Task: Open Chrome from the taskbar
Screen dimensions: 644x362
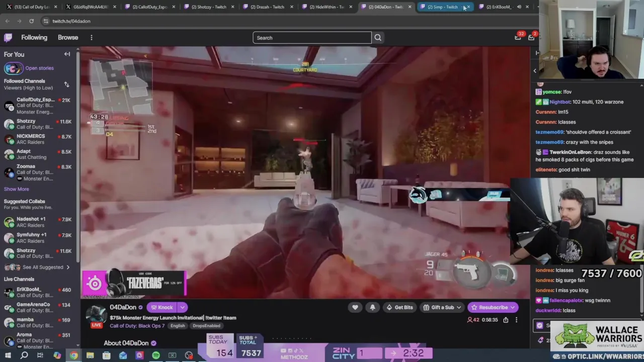Action: [x=73, y=356]
